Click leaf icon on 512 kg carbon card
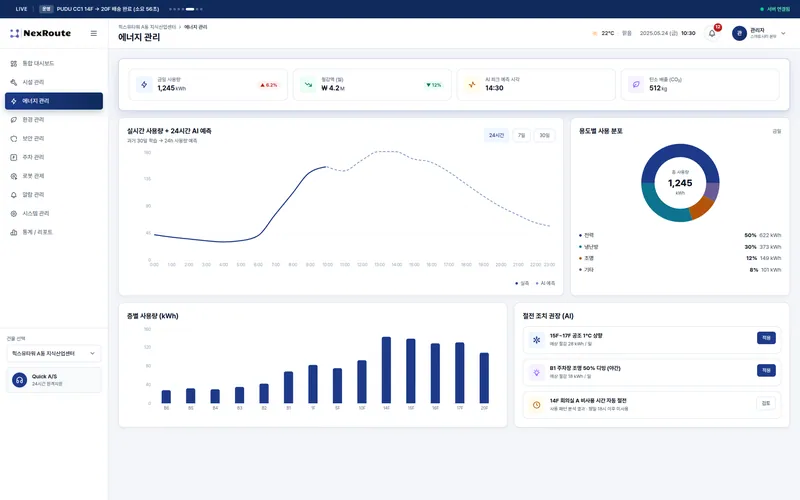 click(x=636, y=85)
